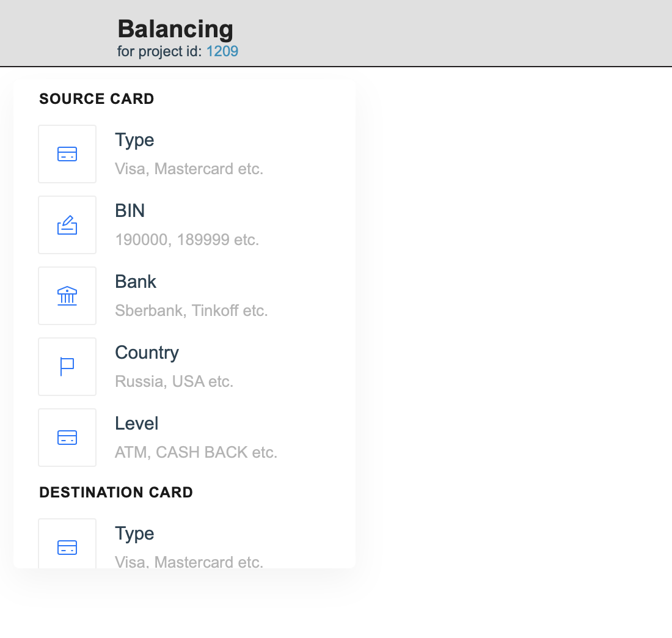Click the Bank building icon
672x638 pixels.
pyautogui.click(x=67, y=296)
